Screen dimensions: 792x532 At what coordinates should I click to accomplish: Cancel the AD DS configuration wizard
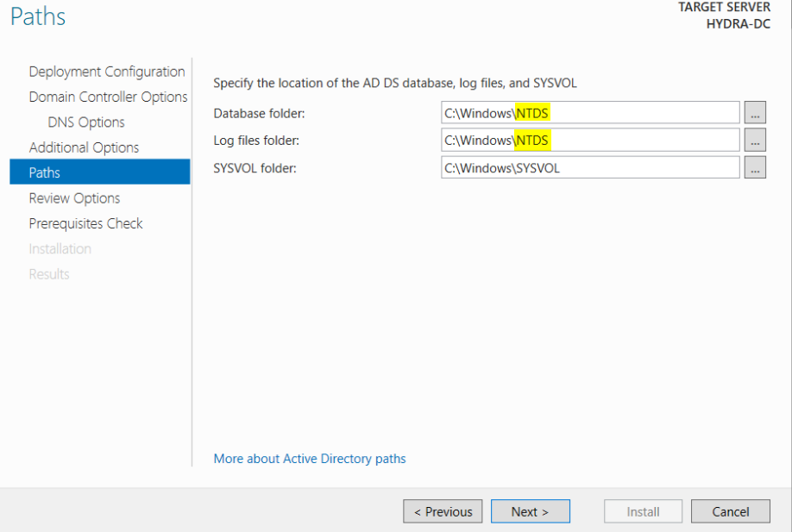click(731, 511)
